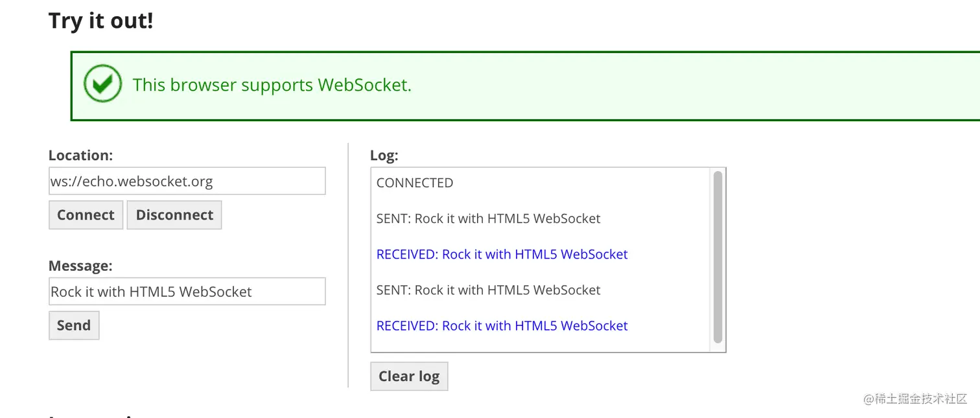Click the "Log:" label above the log
Viewport: 980px width, 418px height.
coord(384,156)
